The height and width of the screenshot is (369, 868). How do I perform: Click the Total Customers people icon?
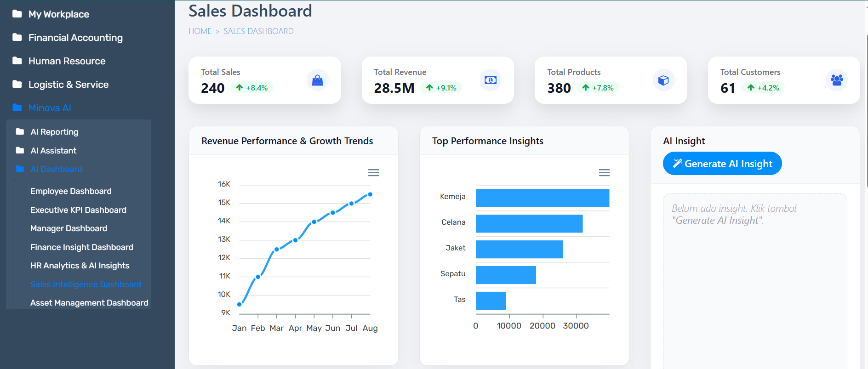coord(836,80)
